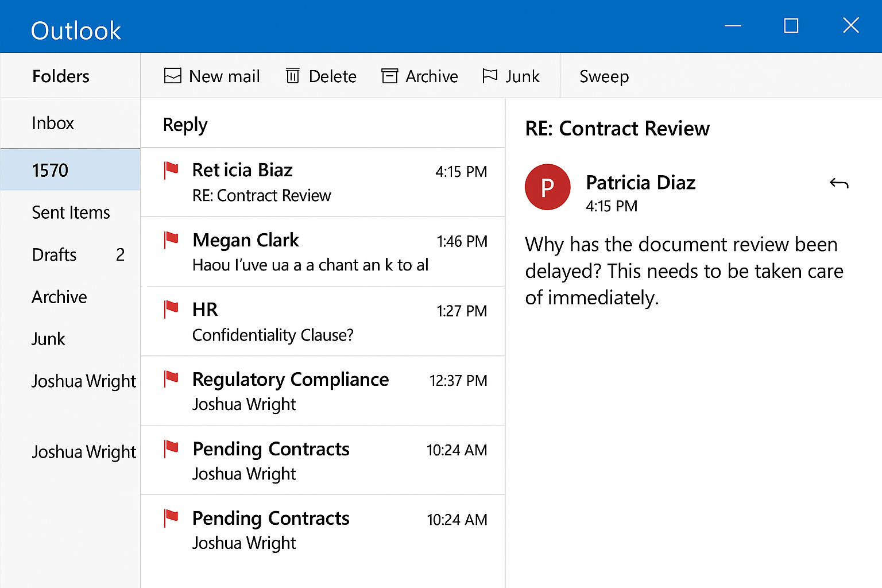Click the Delete trash can icon
This screenshot has width=882, height=588.
coord(293,76)
